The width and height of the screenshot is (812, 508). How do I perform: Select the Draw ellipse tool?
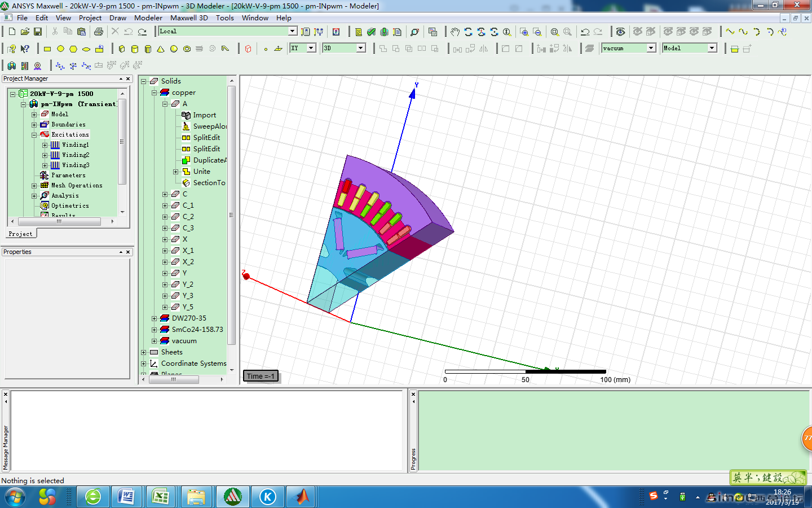(86, 49)
